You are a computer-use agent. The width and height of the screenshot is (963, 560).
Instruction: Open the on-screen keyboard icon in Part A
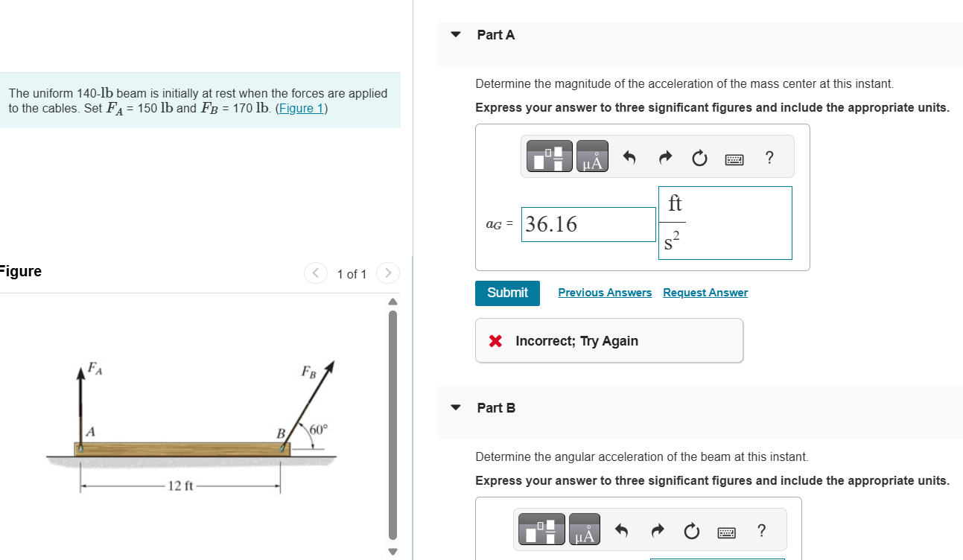coord(734,157)
